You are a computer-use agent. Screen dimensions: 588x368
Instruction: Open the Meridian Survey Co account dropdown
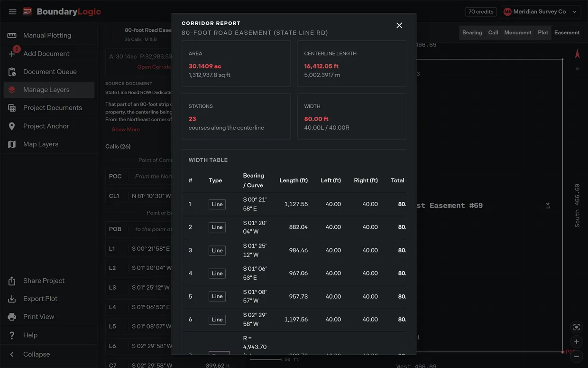point(541,12)
